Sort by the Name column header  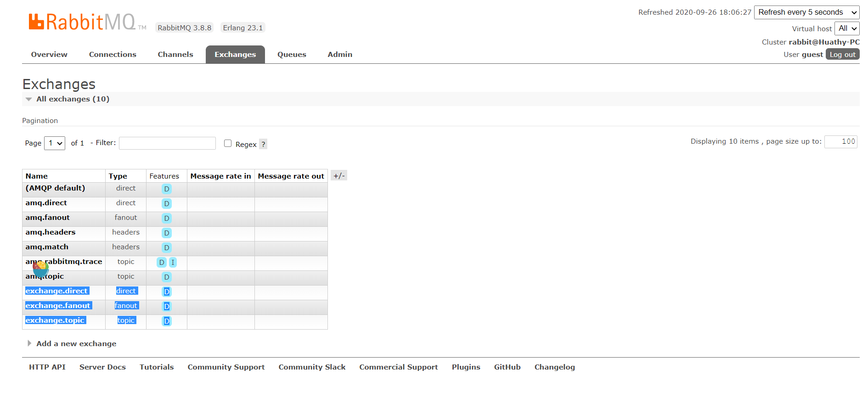pos(37,176)
